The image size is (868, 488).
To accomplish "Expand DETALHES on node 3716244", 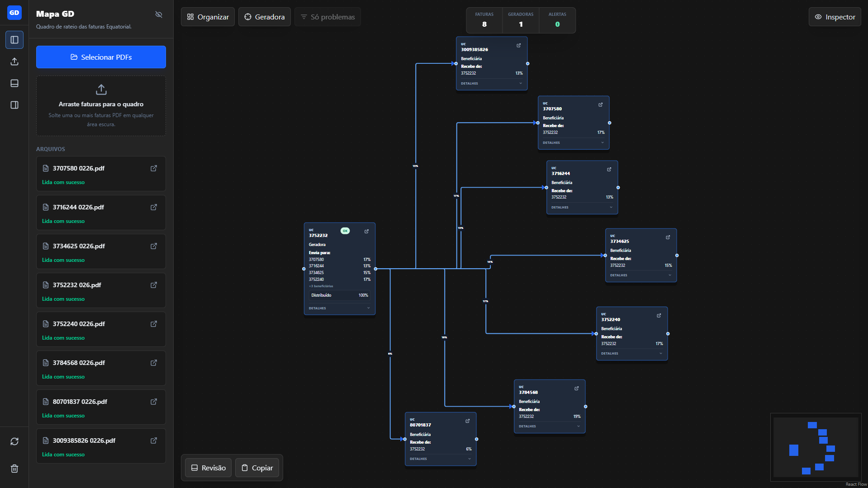I will [582, 207].
